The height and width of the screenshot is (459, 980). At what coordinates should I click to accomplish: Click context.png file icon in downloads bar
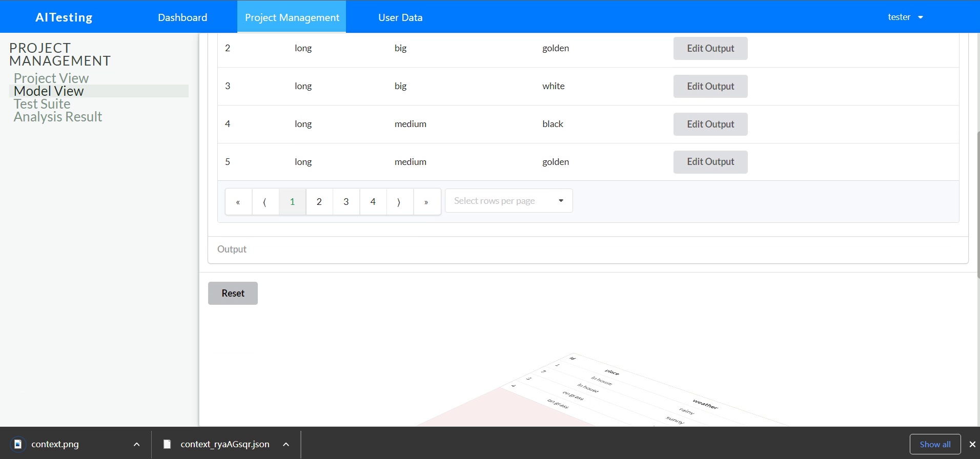click(x=18, y=444)
